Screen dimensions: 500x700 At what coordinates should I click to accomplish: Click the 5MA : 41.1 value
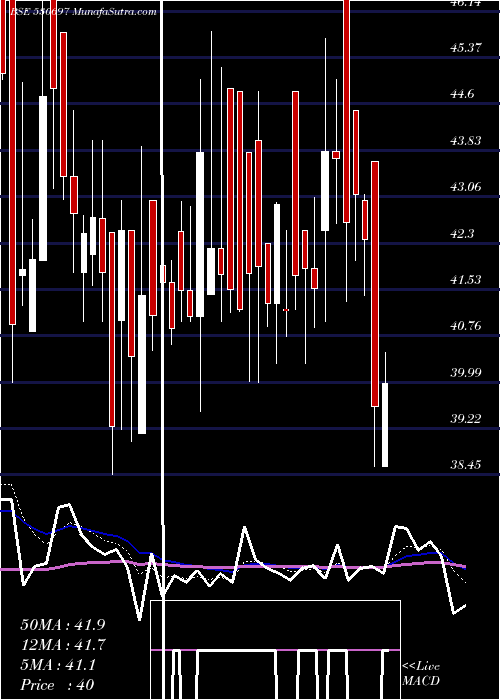click(58, 665)
